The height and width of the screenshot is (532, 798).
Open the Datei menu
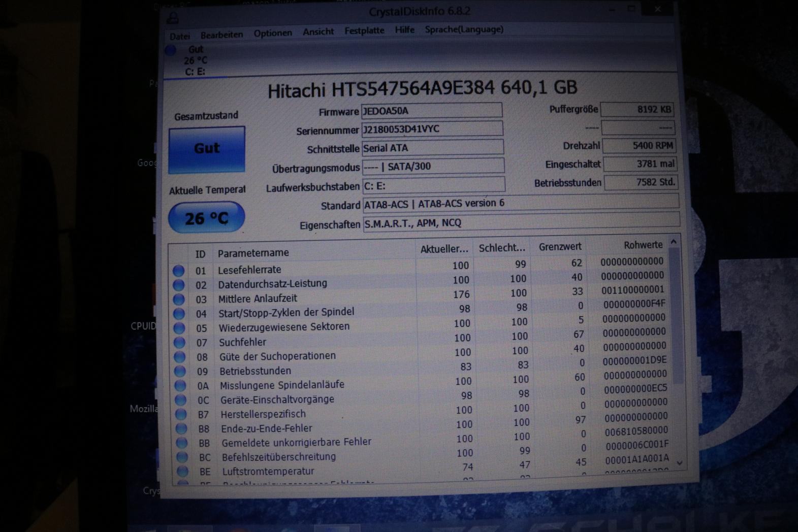[x=180, y=36]
